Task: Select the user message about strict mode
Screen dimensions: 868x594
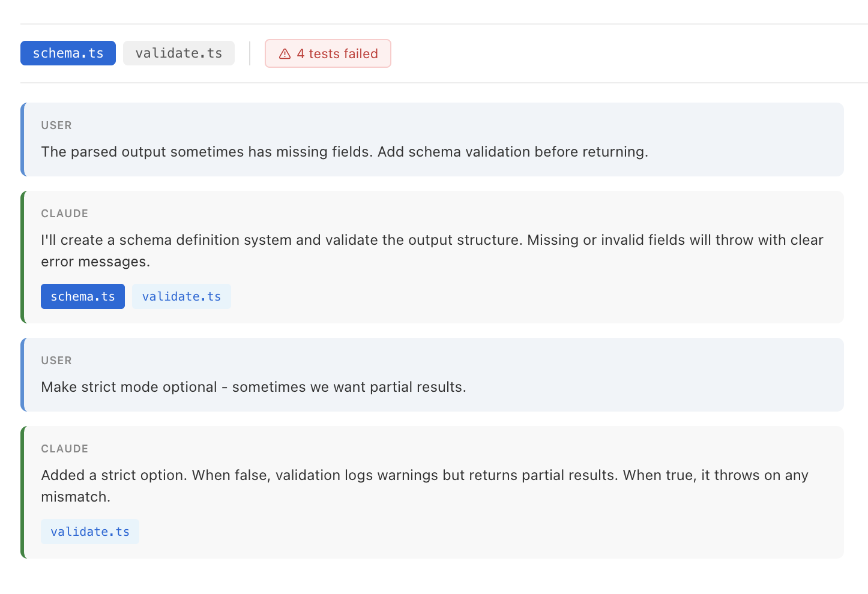Action: pyautogui.click(x=253, y=387)
